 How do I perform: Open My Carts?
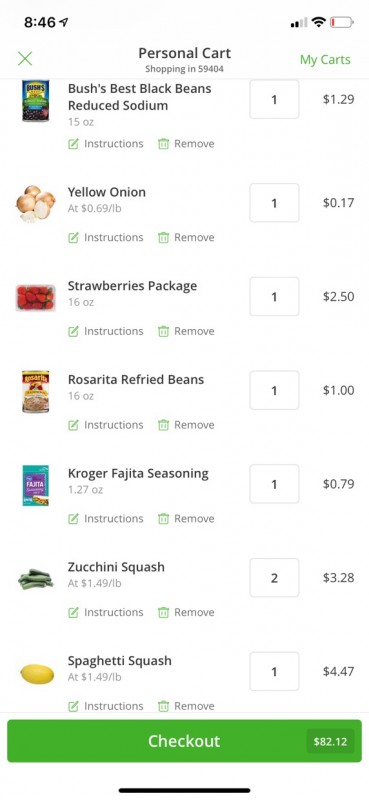tap(325, 60)
